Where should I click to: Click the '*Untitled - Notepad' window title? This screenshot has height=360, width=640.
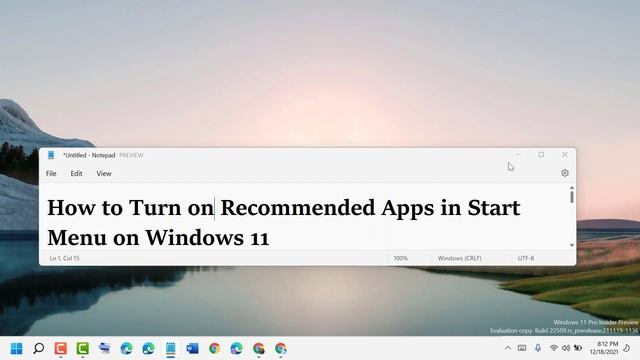[89, 155]
